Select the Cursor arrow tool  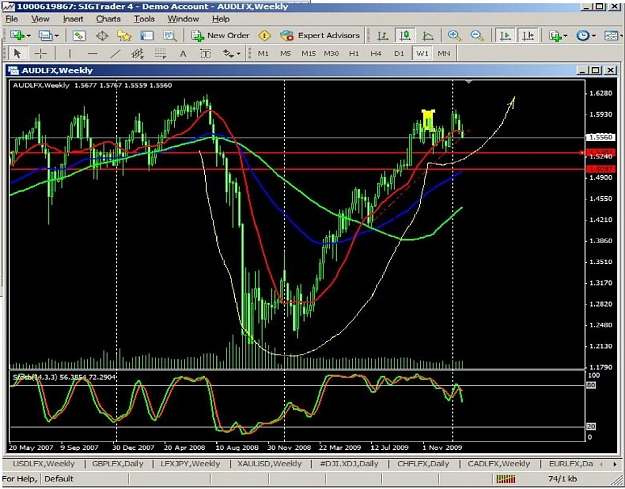point(17,53)
